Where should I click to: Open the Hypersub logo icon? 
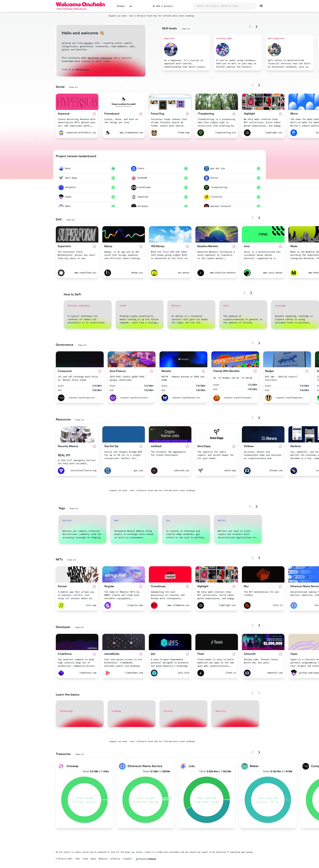click(61, 133)
